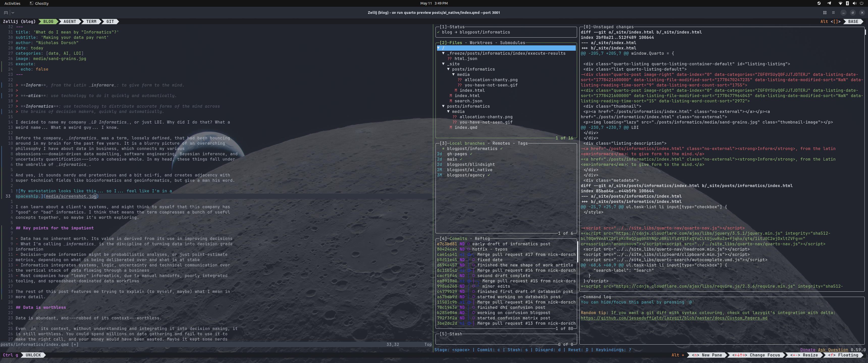This screenshot has width=868, height=363.
Task: Select the blogpost/blindsight branch
Action: (471, 165)
